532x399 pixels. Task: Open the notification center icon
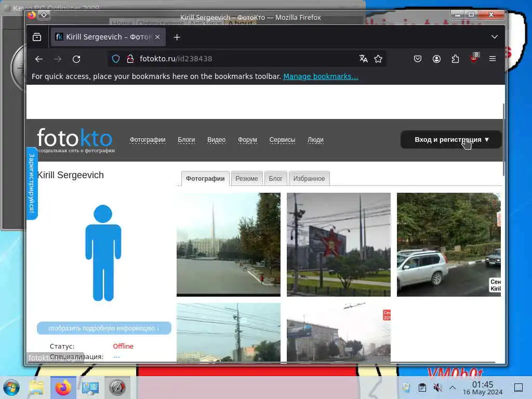[x=518, y=388]
